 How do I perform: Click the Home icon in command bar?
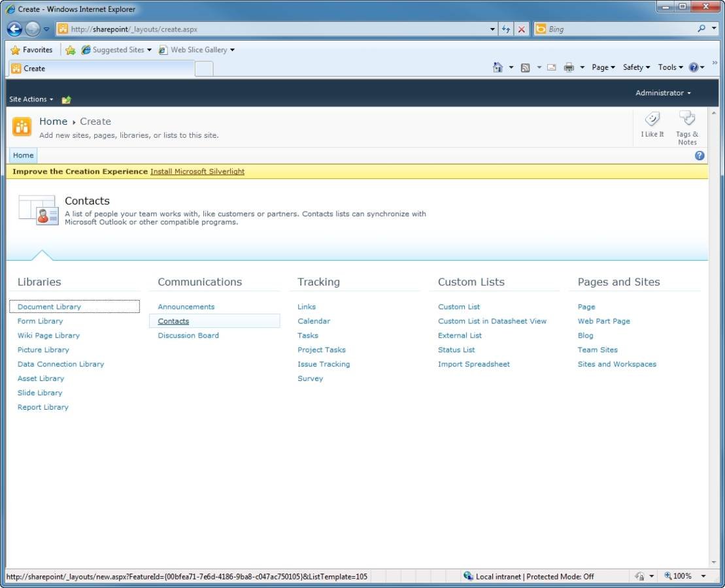coord(497,67)
